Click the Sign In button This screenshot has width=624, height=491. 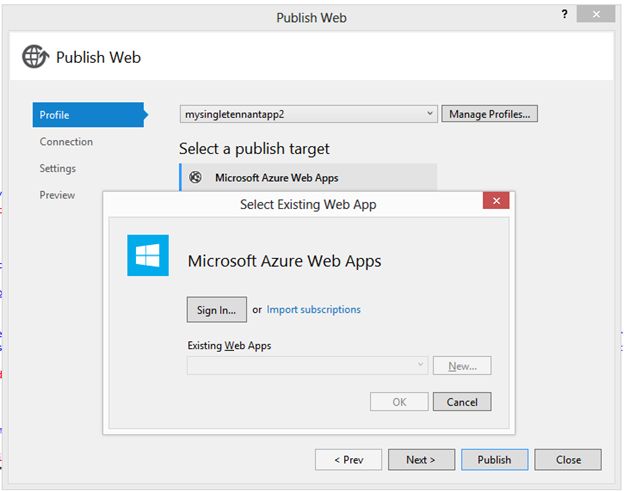click(x=216, y=310)
